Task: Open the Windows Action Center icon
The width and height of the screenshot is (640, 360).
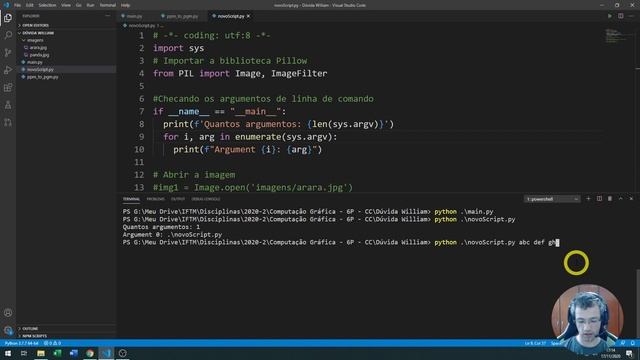Action: (x=629, y=353)
